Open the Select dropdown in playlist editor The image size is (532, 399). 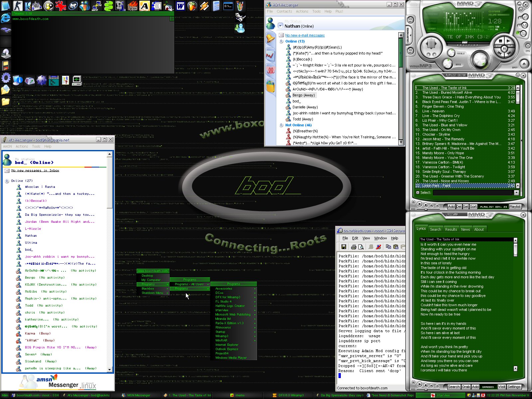(x=516, y=193)
